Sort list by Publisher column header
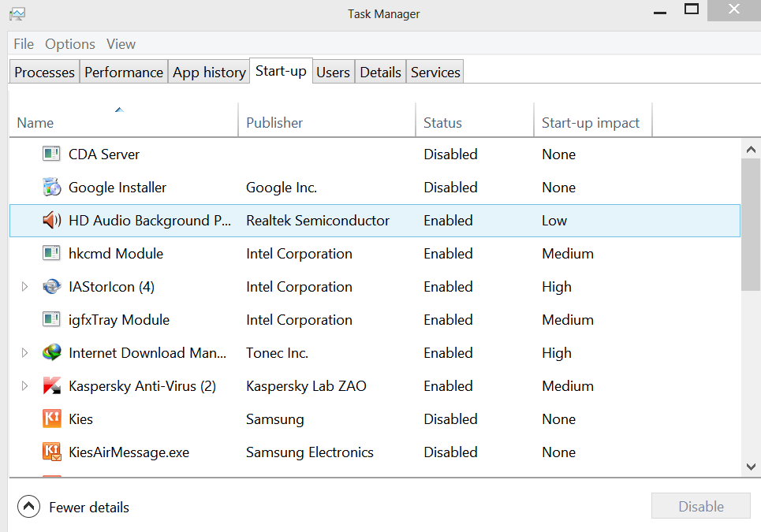Viewport: 761px width, 532px height. (274, 123)
